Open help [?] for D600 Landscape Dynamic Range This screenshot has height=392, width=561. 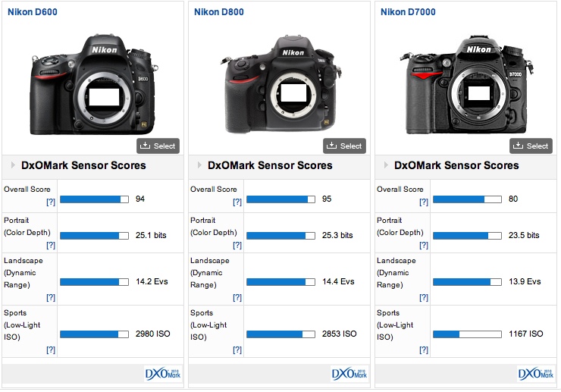pos(51,297)
